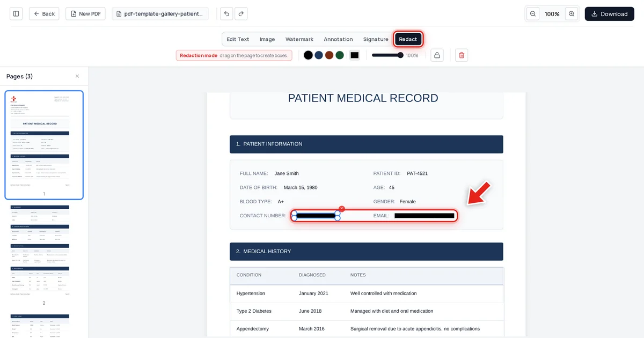Select page 1 thumbnail
Viewport: 644px width, 338px height.
[x=44, y=145]
